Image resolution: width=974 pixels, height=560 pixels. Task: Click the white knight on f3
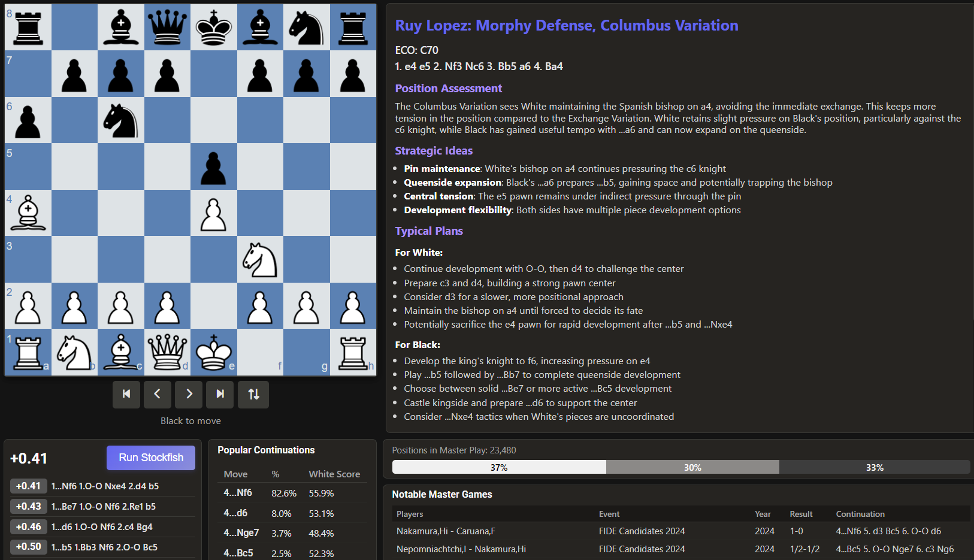(260, 260)
